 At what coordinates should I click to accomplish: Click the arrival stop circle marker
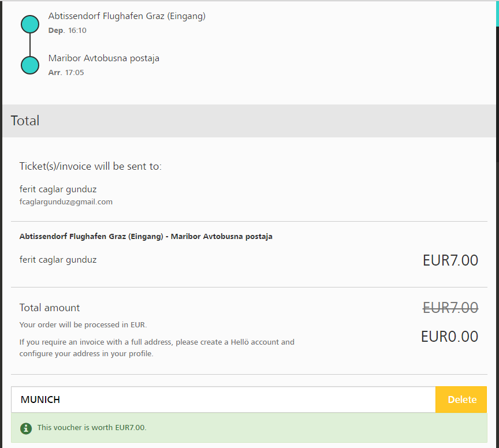(30, 65)
